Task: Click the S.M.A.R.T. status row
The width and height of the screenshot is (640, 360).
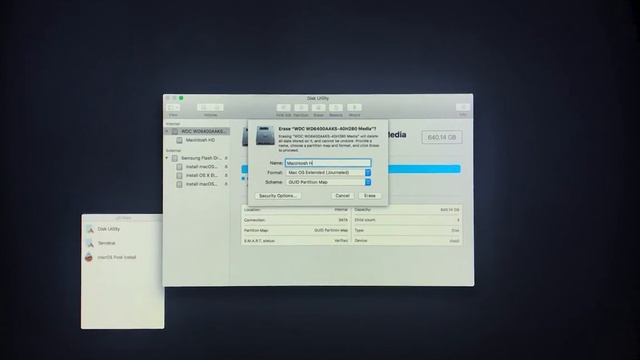Action: [296, 241]
